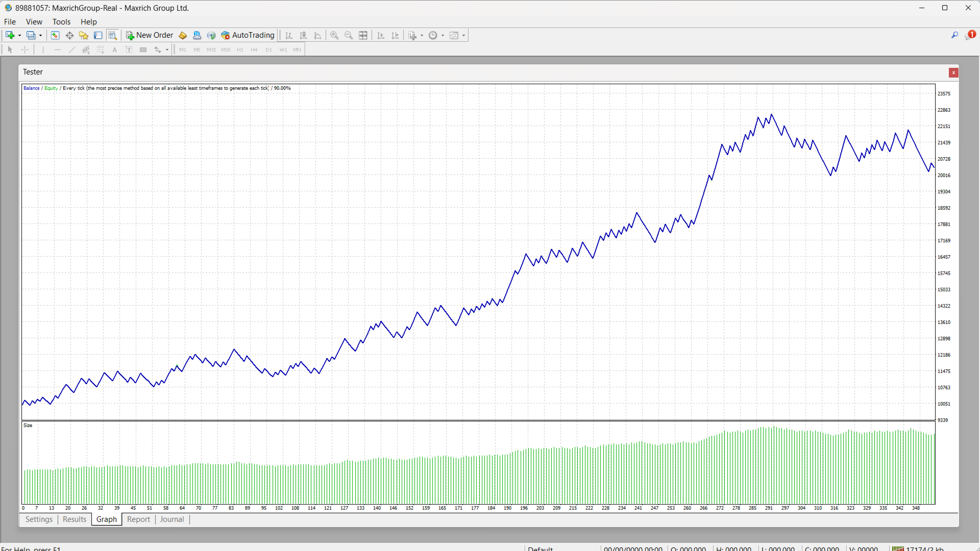Close the Tester panel
980x551 pixels.
point(953,73)
